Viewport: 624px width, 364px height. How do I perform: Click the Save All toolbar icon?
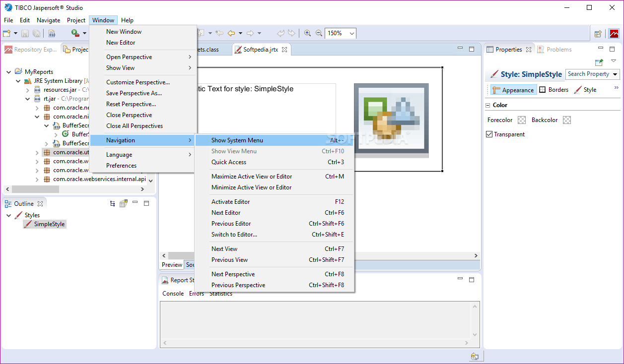point(36,33)
